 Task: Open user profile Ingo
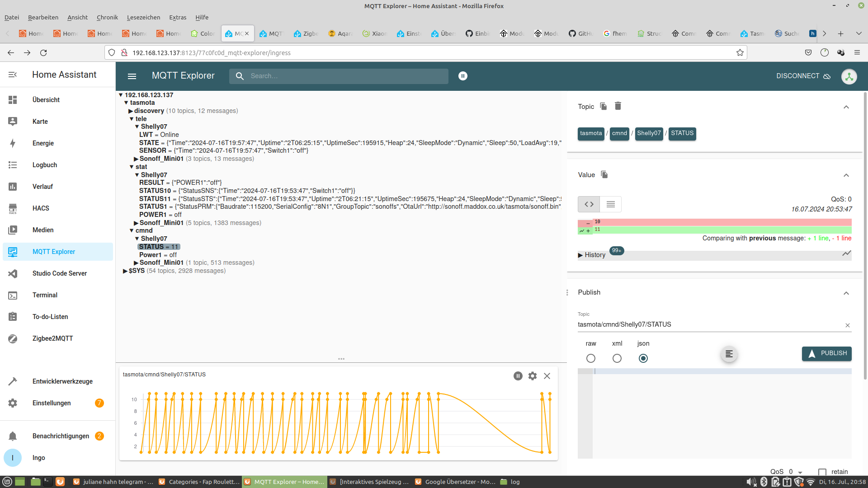coord(57,458)
